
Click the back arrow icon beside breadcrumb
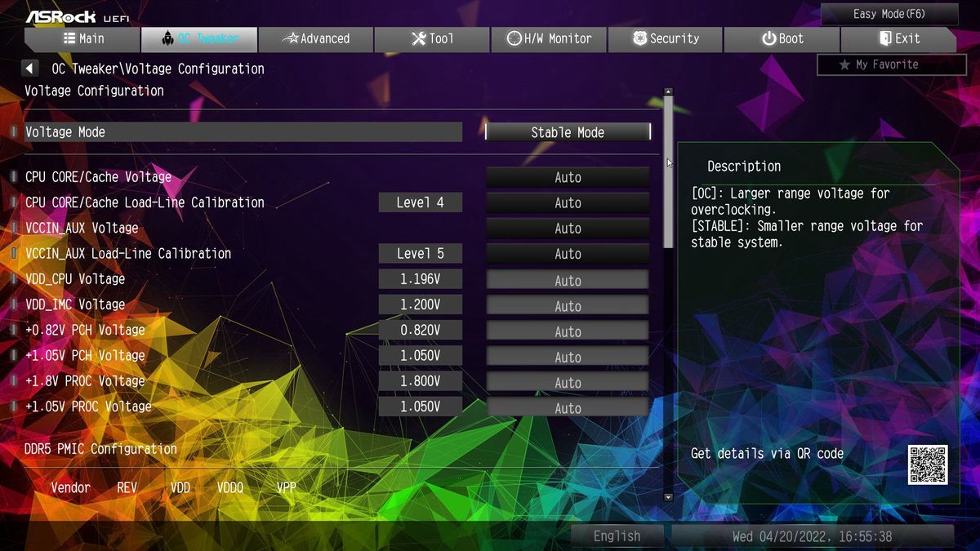30,69
